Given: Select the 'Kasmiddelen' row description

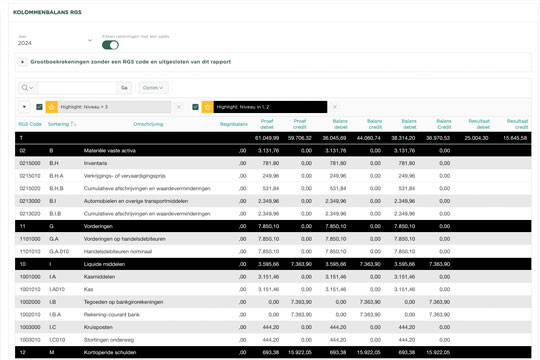Looking at the screenshot, I should [99, 277].
